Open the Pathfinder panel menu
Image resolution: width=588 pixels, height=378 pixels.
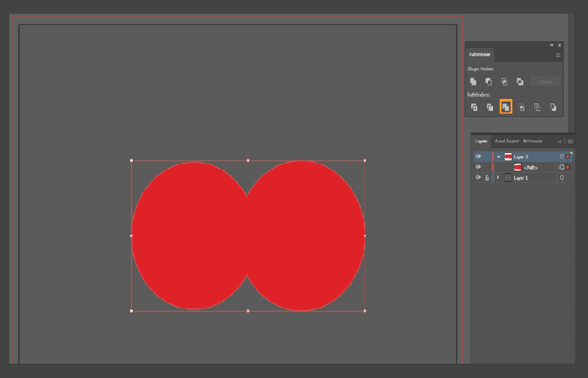[x=558, y=55]
